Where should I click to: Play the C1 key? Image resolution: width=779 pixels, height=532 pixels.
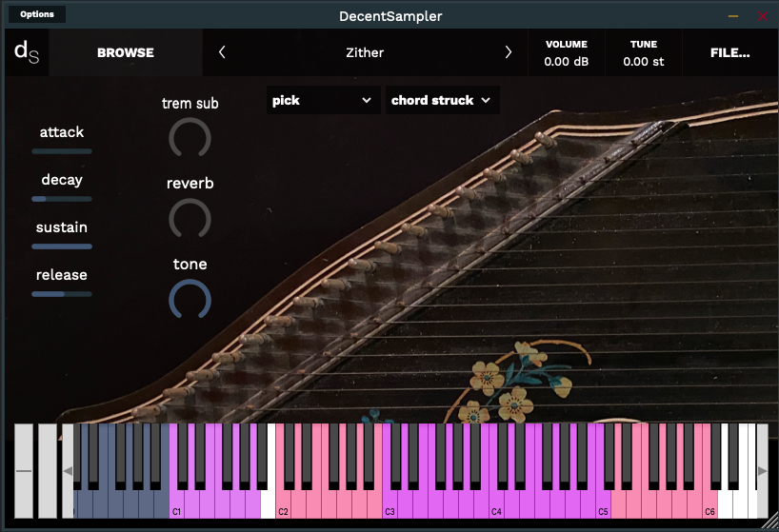coord(177,502)
